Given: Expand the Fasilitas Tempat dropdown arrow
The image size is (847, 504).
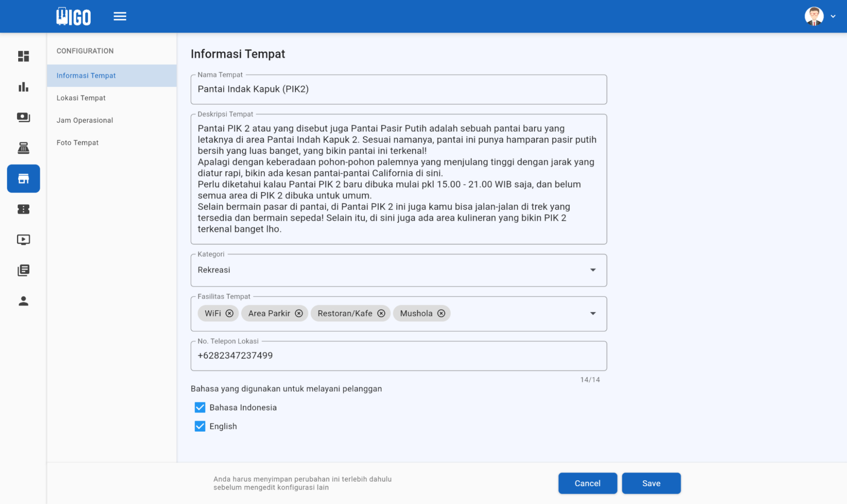Looking at the screenshot, I should click(593, 313).
